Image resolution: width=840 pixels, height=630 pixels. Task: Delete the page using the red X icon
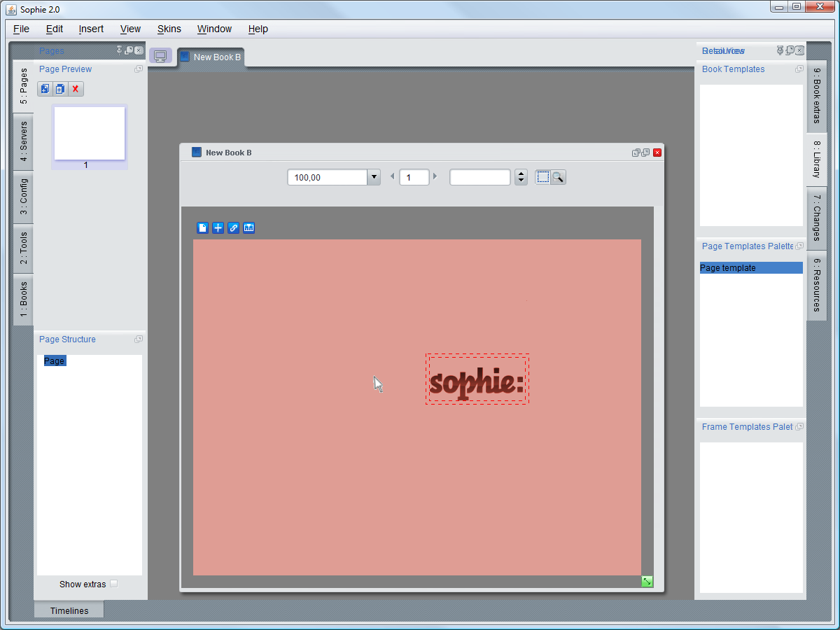(x=76, y=89)
